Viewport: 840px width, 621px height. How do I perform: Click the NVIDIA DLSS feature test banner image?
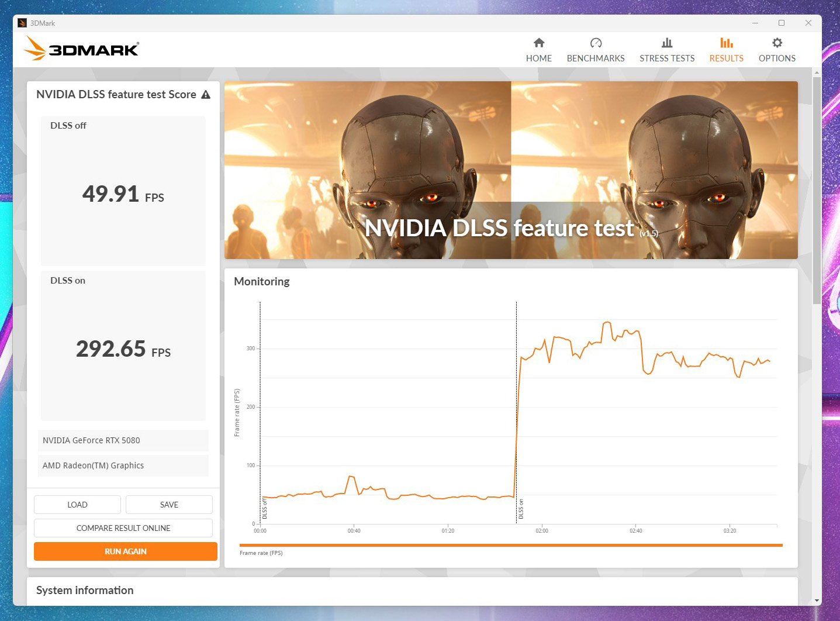[x=510, y=170]
